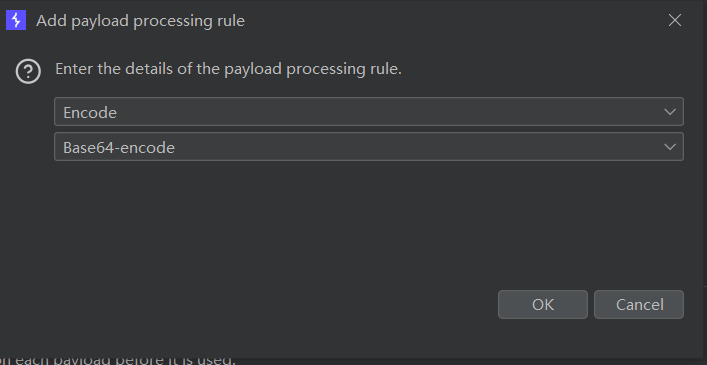Click the 'Enter the details' instruction text
This screenshot has width=707, height=365.
tap(228, 69)
